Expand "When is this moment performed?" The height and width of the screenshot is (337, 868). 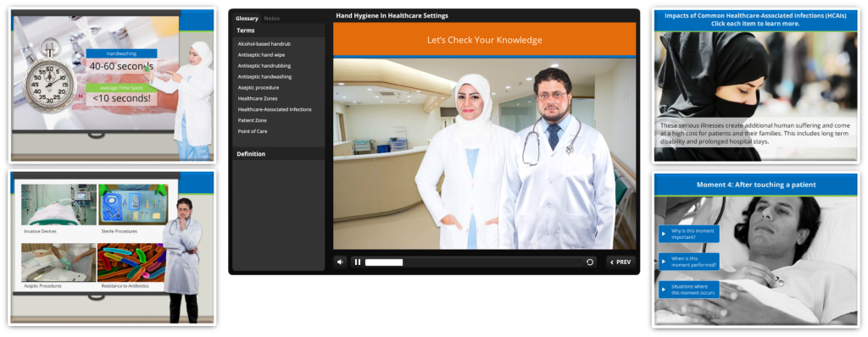689,262
